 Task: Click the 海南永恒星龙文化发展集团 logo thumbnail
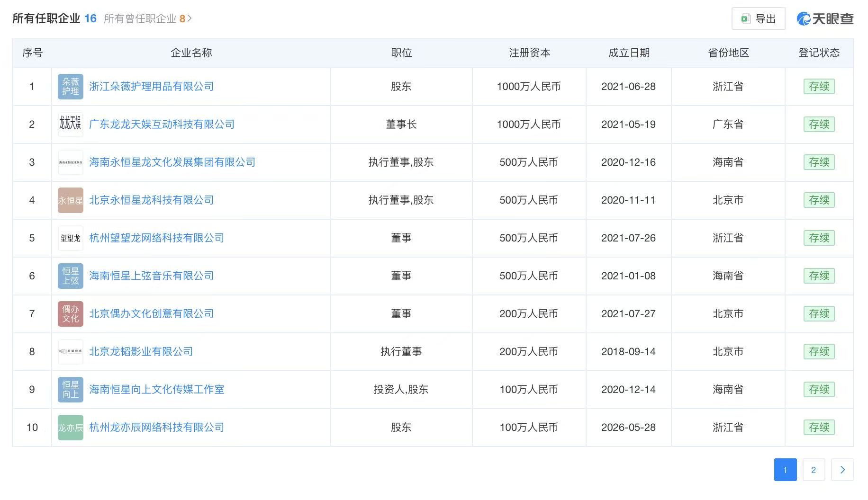click(x=70, y=162)
